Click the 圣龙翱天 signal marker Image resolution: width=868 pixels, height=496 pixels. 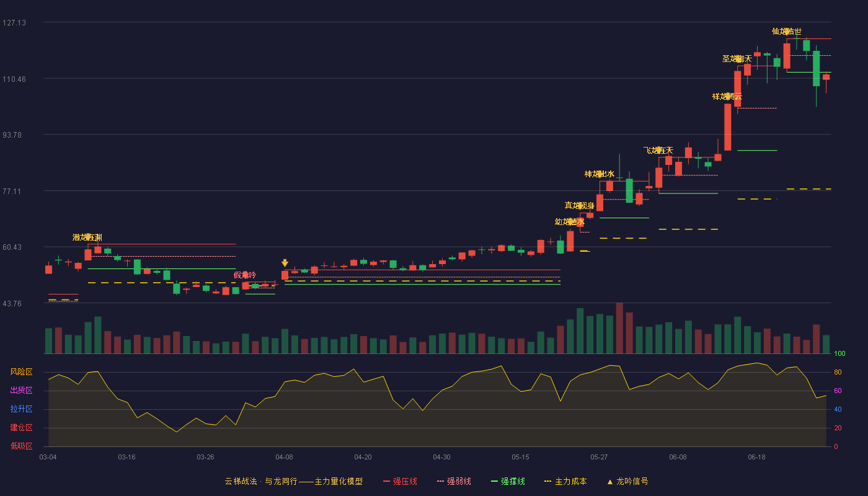pos(737,58)
